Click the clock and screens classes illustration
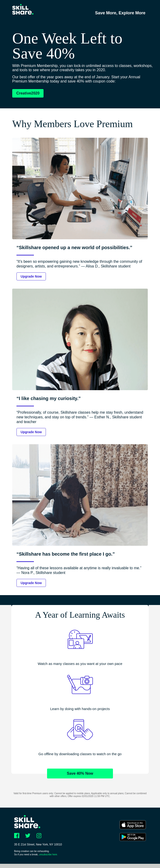This screenshot has height=868, width=160. tap(80, 639)
